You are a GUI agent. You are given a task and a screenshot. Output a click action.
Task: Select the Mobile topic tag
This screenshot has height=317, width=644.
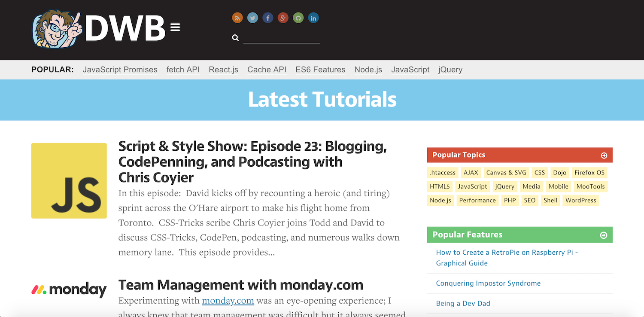559,186
